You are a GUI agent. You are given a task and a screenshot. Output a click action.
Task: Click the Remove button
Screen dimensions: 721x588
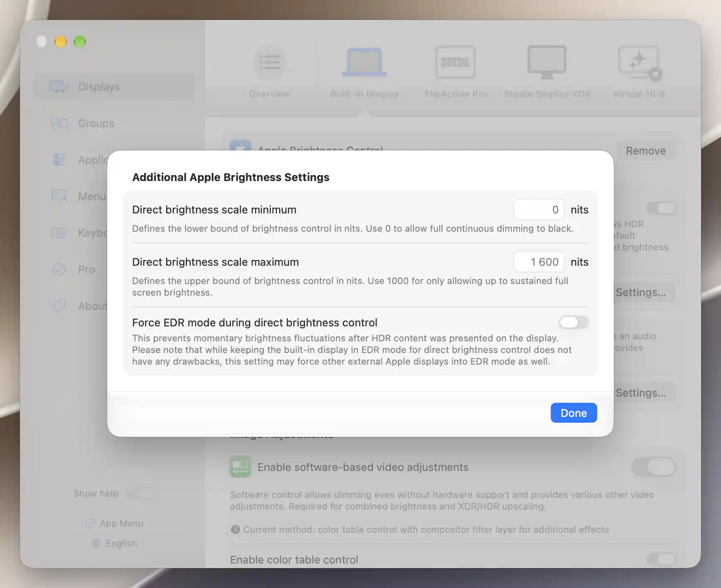click(645, 151)
